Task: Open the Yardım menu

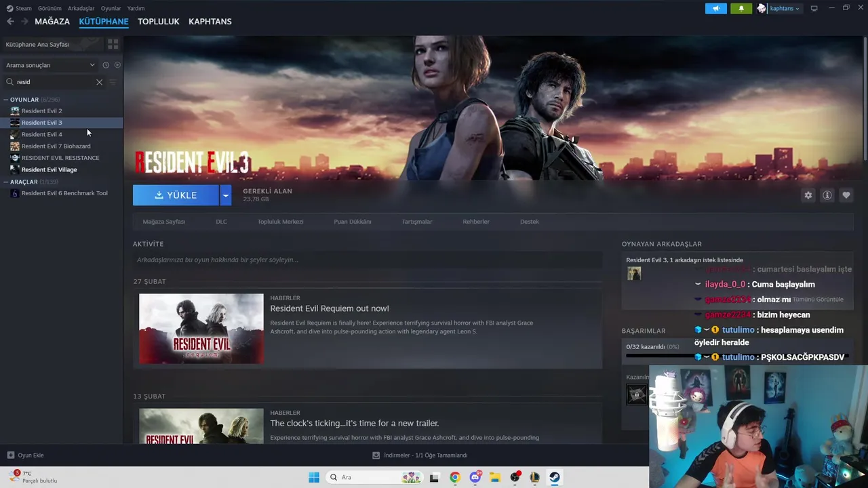Action: pyautogui.click(x=136, y=8)
